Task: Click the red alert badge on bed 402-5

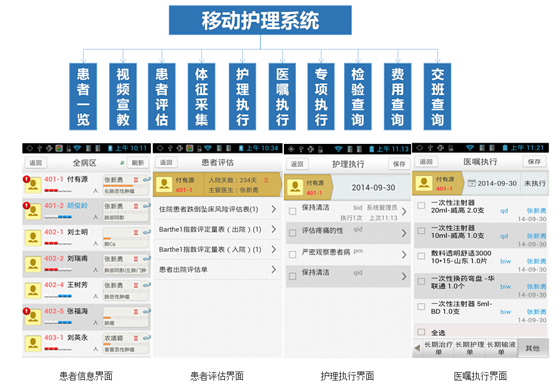Action: [x=26, y=311]
